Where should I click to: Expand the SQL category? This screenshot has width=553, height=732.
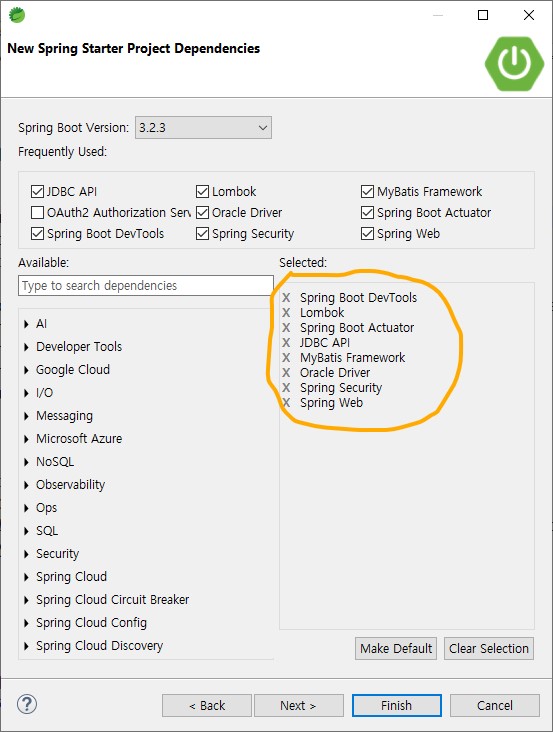click(26, 531)
